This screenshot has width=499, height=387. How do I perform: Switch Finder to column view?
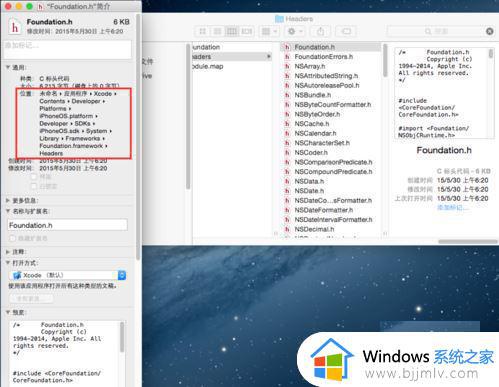click(x=232, y=31)
